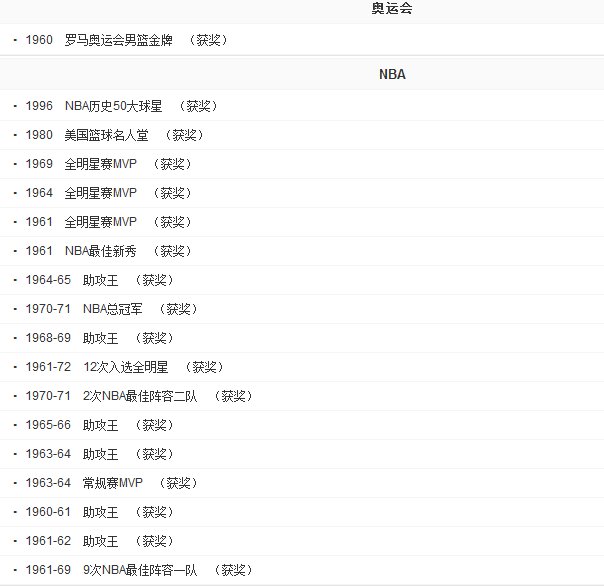Click the 1961 全明星赛MVP row
604x587 pixels.
click(x=302, y=222)
